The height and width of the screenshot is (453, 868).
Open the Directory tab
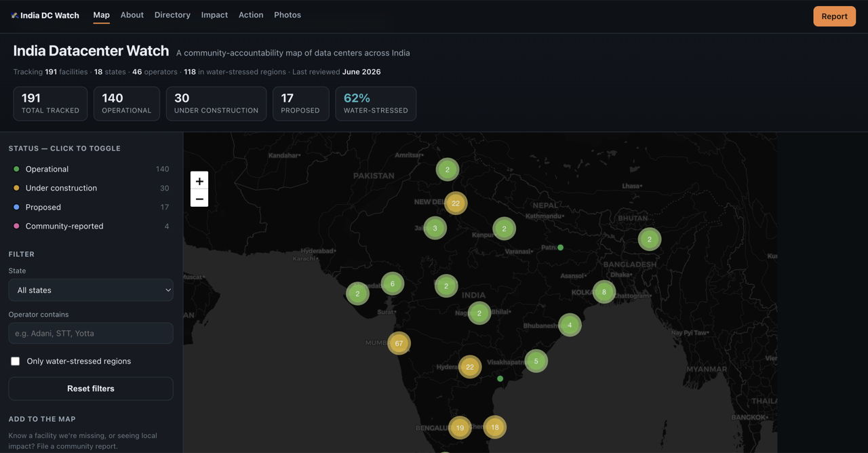[x=172, y=15]
